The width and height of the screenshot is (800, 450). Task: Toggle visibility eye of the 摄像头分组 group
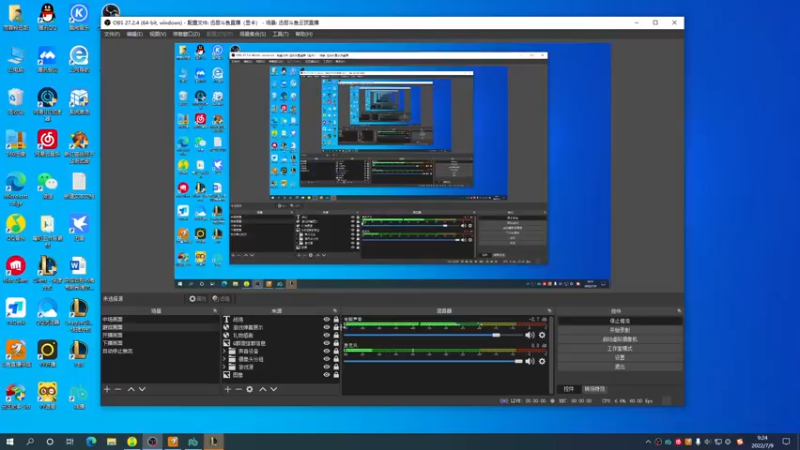(327, 359)
